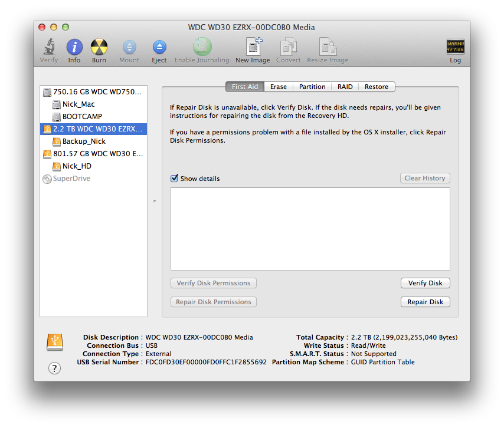Click the Mount toolbar icon
The width and height of the screenshot is (504, 428).
coord(129,47)
